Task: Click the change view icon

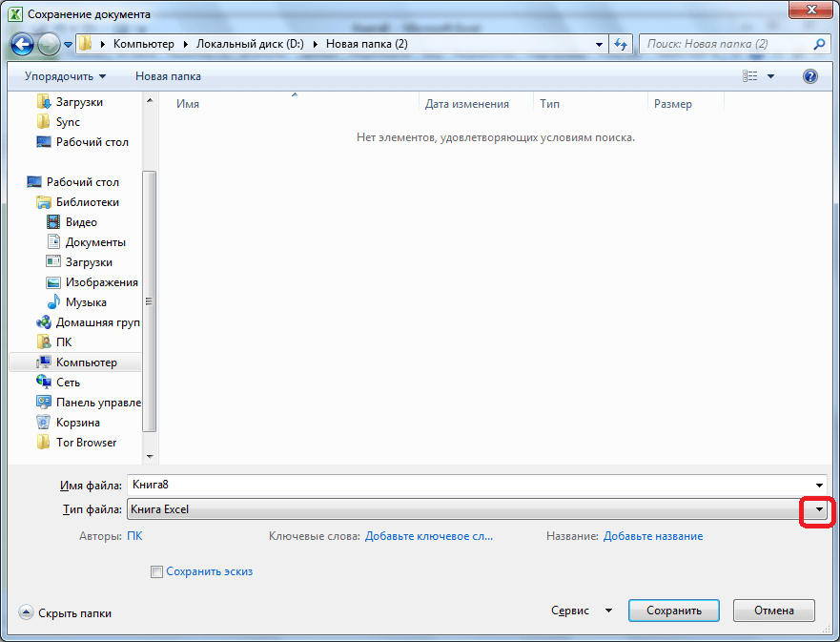Action: 750,76
